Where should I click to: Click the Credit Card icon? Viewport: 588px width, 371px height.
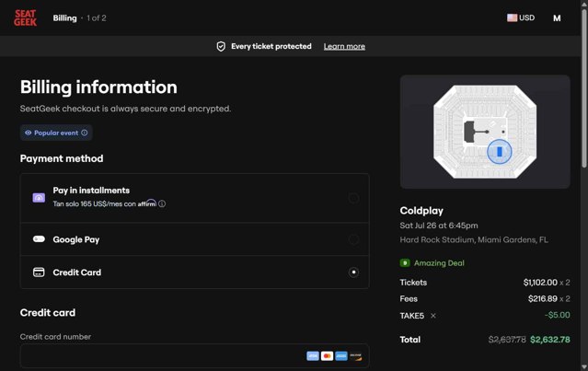pos(39,272)
